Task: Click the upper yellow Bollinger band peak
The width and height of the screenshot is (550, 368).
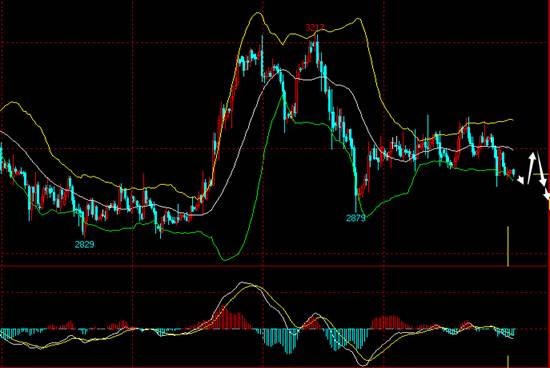Action: pos(258,13)
